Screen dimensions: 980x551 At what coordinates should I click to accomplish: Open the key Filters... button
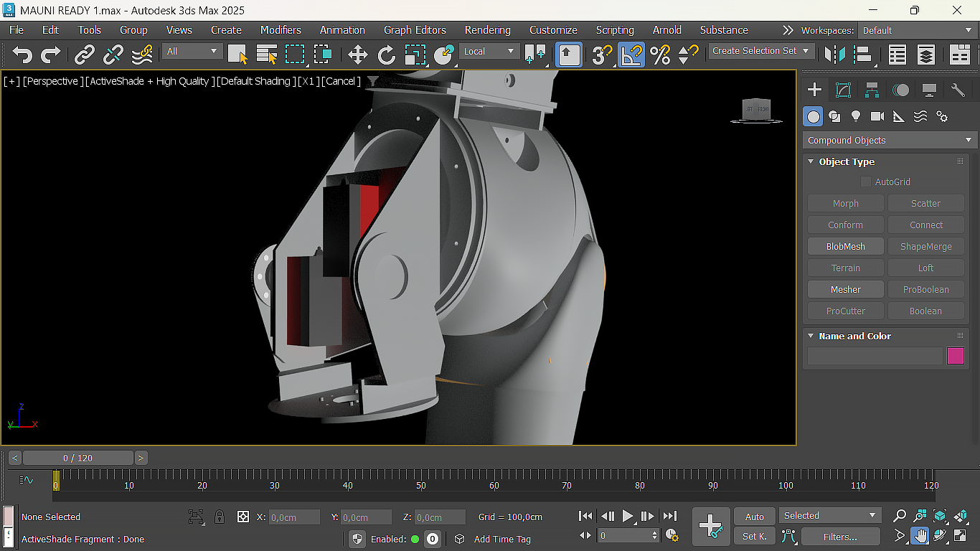(840, 537)
